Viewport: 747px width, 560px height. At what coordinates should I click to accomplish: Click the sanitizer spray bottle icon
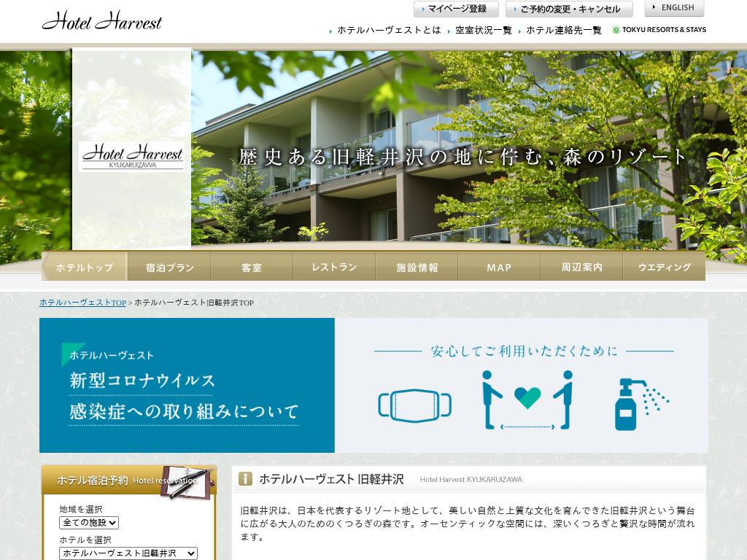pos(641,405)
